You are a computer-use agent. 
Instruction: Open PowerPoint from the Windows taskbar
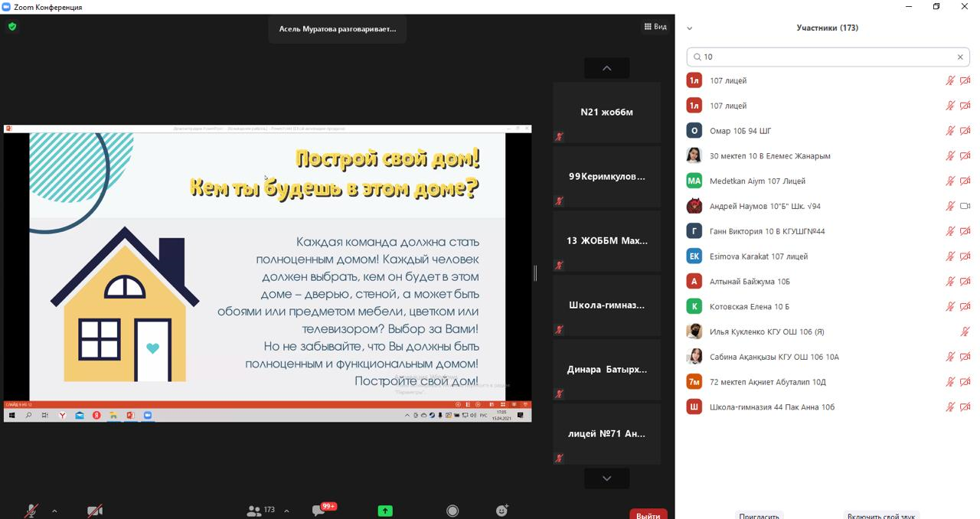pos(130,416)
